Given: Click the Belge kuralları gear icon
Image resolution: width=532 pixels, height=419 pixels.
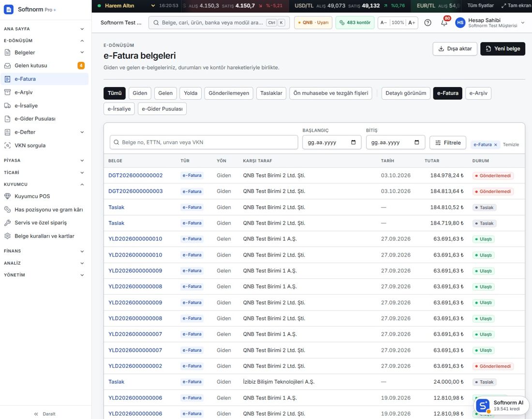Looking at the screenshot, I should [x=7, y=236].
